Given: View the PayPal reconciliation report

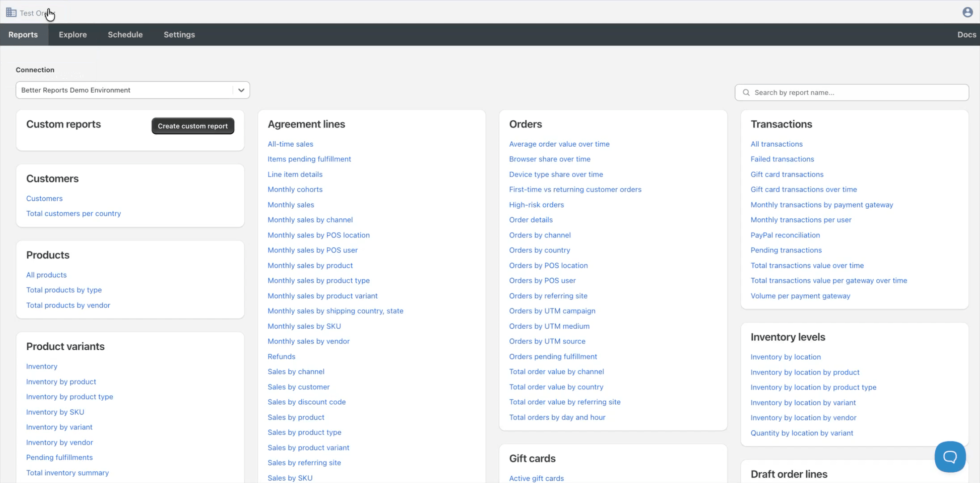Looking at the screenshot, I should pyautogui.click(x=785, y=235).
